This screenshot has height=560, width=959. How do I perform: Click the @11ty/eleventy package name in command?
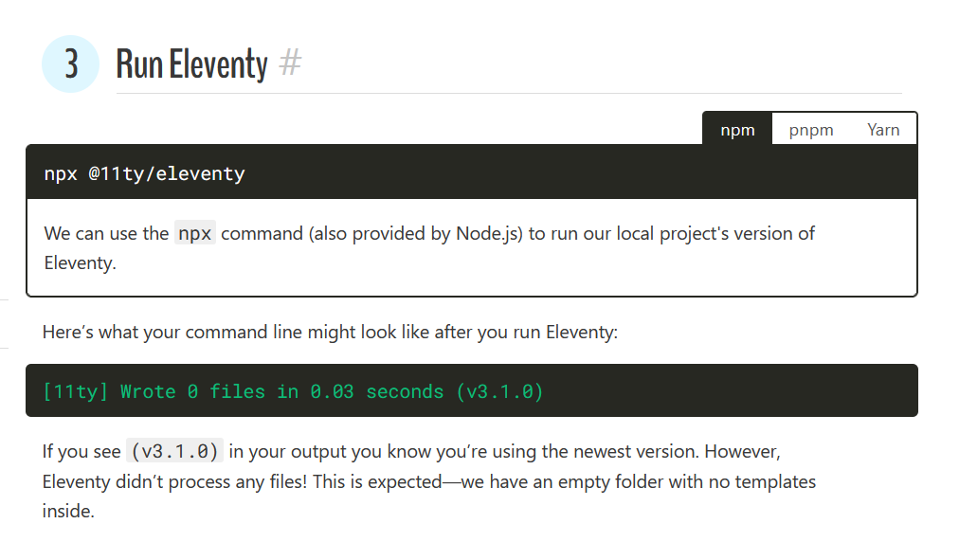pyautogui.click(x=167, y=173)
